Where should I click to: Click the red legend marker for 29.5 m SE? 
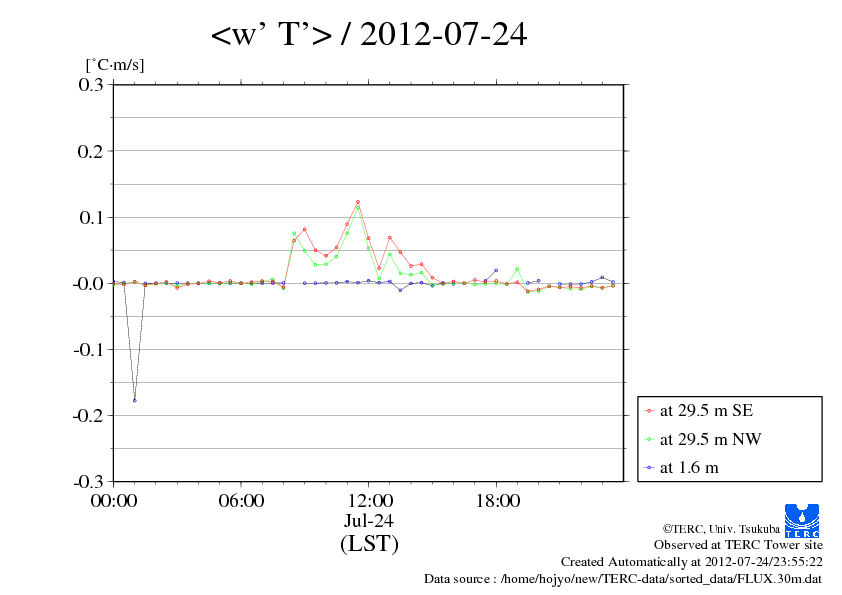[x=649, y=411]
